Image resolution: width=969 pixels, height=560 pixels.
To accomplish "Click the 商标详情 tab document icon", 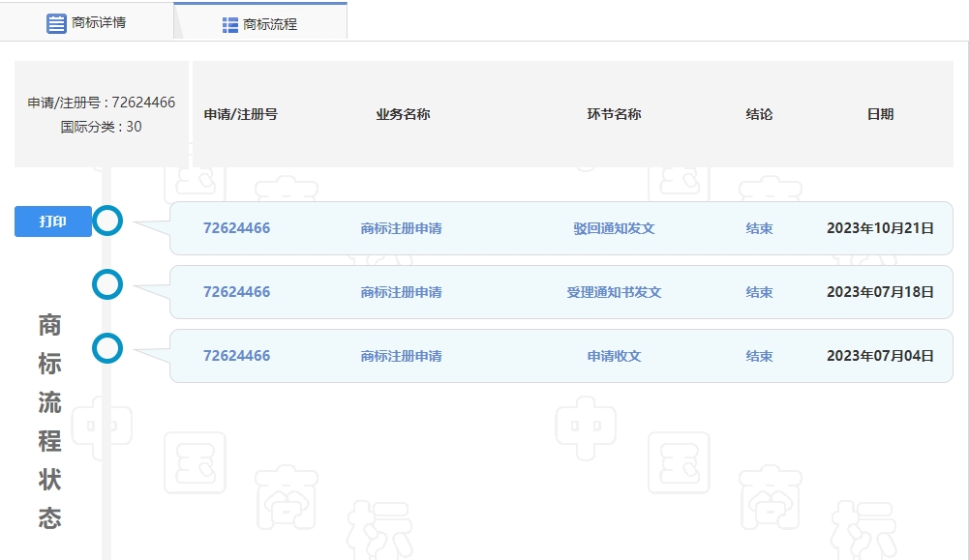I will point(57,23).
